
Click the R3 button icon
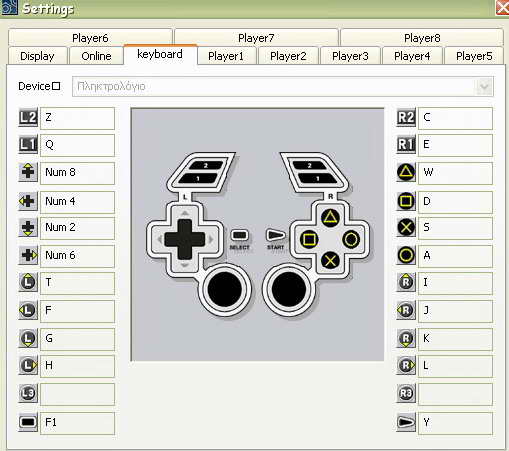pos(406,393)
